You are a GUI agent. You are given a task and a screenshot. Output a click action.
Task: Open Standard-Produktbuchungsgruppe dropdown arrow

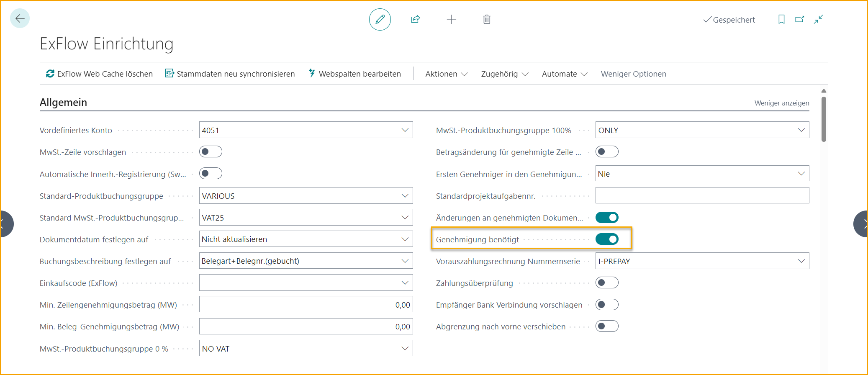coord(405,196)
